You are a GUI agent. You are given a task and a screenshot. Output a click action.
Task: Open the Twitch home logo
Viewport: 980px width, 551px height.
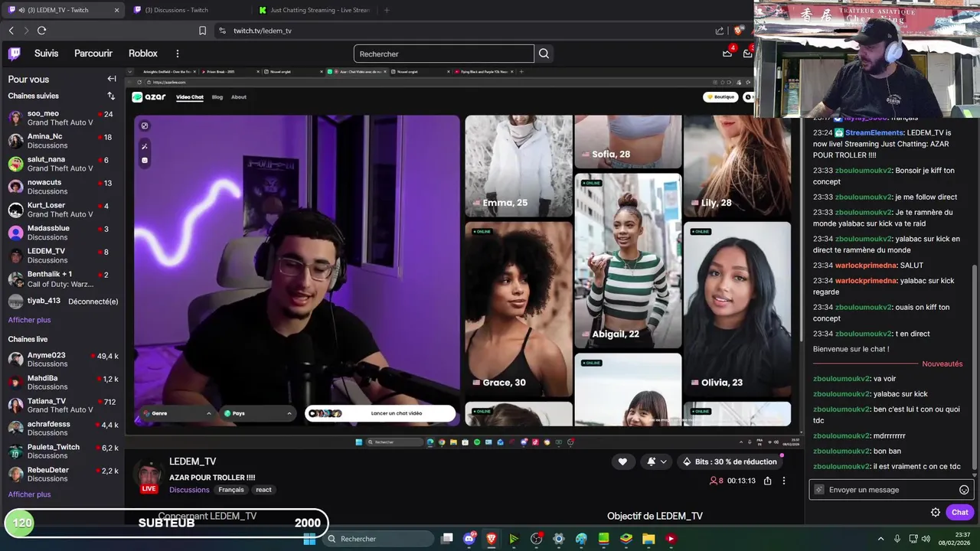click(14, 54)
